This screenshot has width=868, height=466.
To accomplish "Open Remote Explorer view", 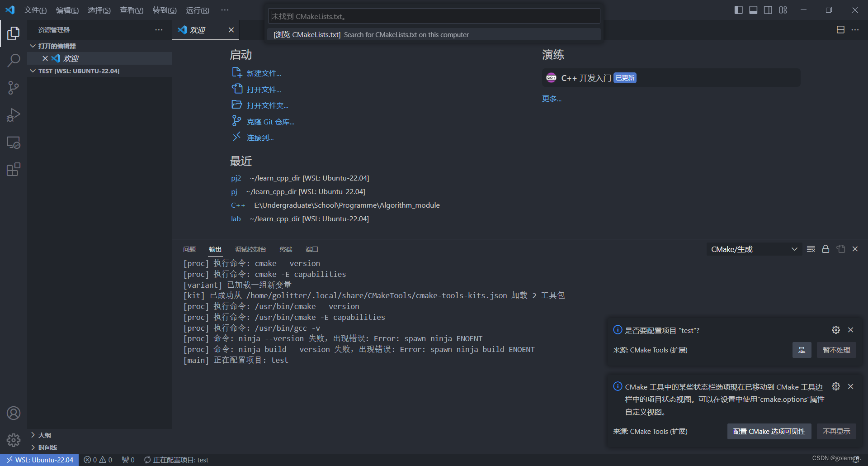I will coord(14,143).
